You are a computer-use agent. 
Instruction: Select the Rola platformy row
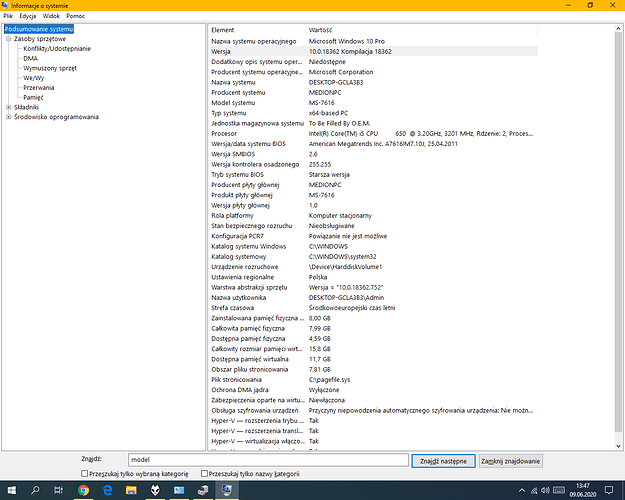tap(374, 216)
